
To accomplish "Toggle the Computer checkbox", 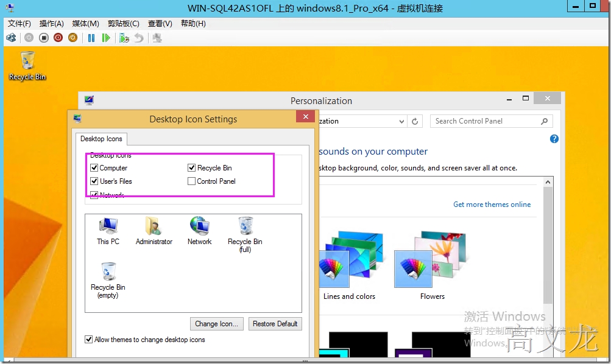I will coord(94,168).
